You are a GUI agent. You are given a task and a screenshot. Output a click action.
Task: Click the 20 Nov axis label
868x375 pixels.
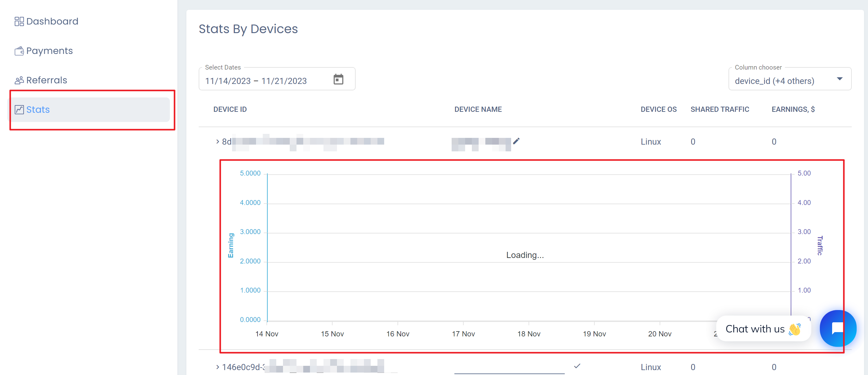(x=660, y=334)
